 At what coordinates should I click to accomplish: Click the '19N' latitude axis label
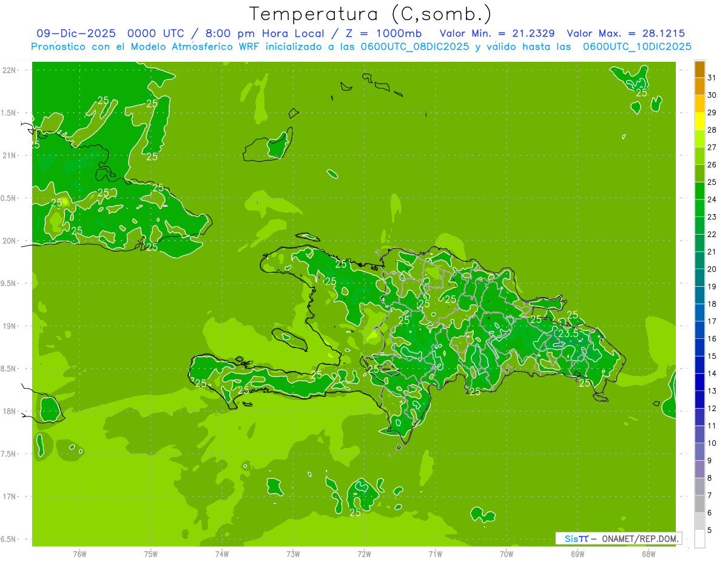click(9, 326)
